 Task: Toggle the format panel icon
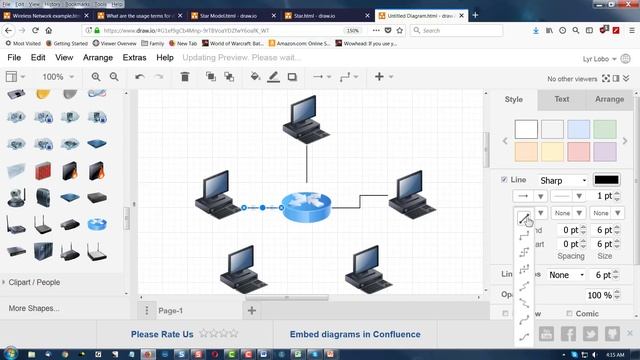(x=616, y=78)
